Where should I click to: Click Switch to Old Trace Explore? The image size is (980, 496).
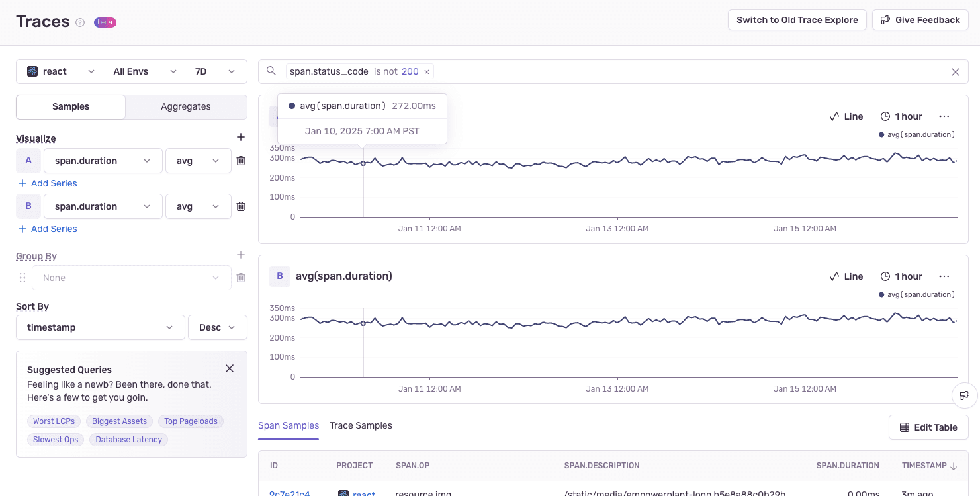click(797, 20)
